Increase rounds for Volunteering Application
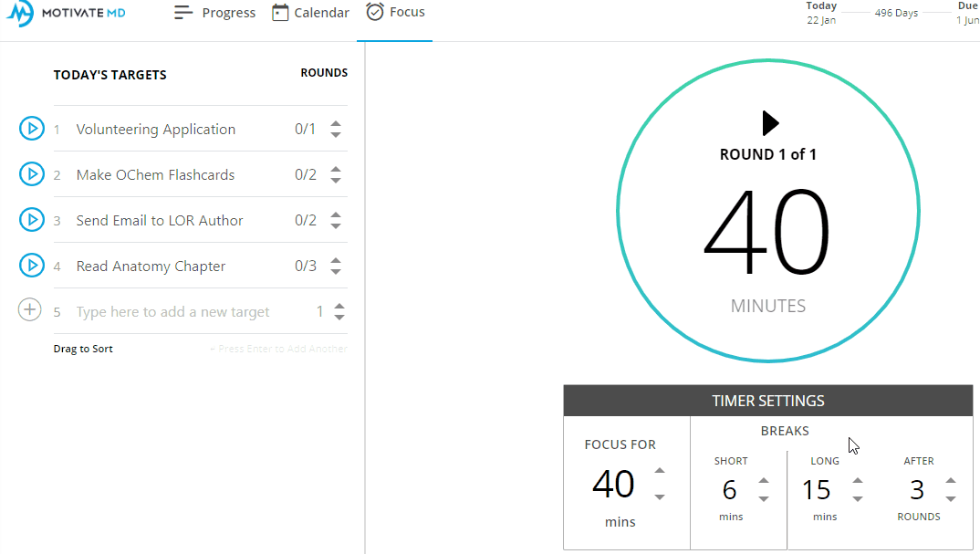The image size is (980, 554). (336, 124)
